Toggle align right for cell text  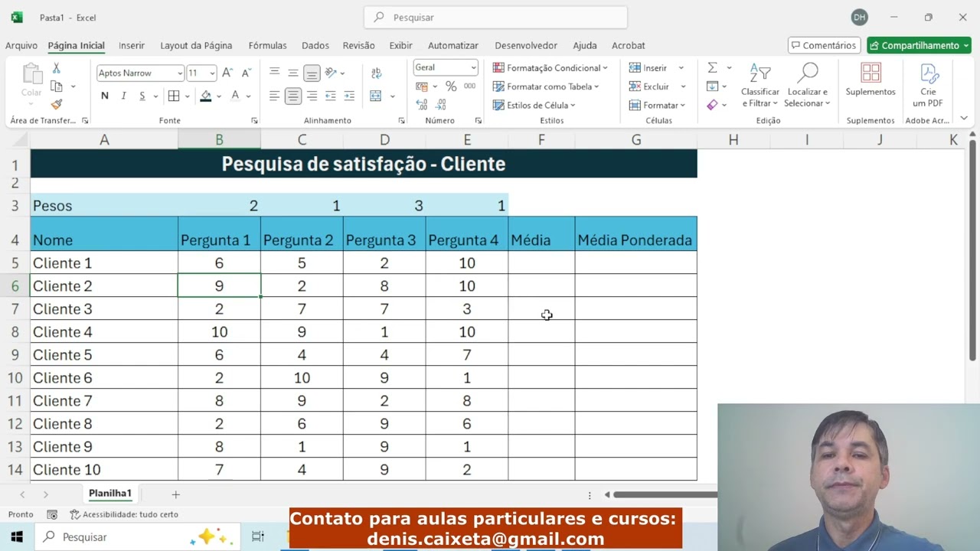(x=312, y=96)
